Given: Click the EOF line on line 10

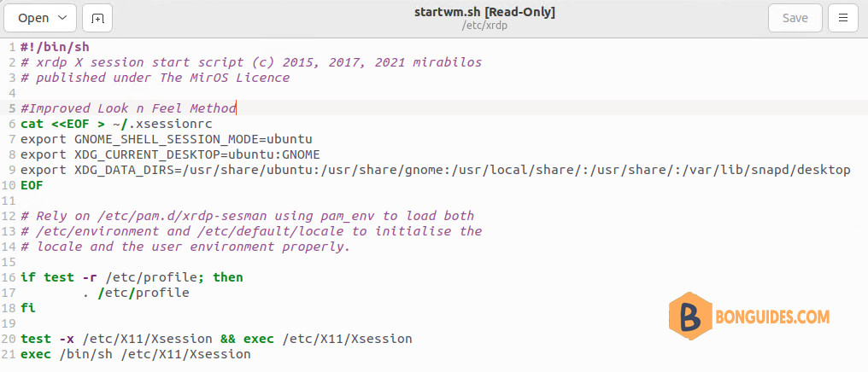Looking at the screenshot, I should [x=32, y=185].
